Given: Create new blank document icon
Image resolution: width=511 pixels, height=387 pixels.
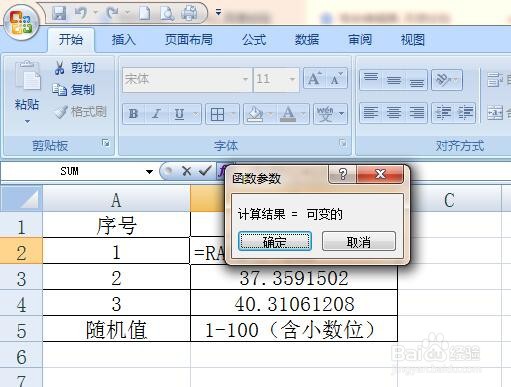Looking at the screenshot, I should [x=144, y=13].
